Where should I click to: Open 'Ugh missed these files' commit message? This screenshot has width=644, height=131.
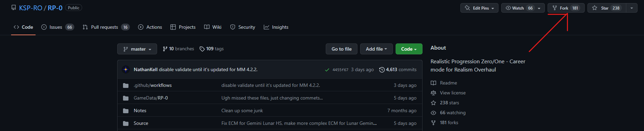[272, 98]
